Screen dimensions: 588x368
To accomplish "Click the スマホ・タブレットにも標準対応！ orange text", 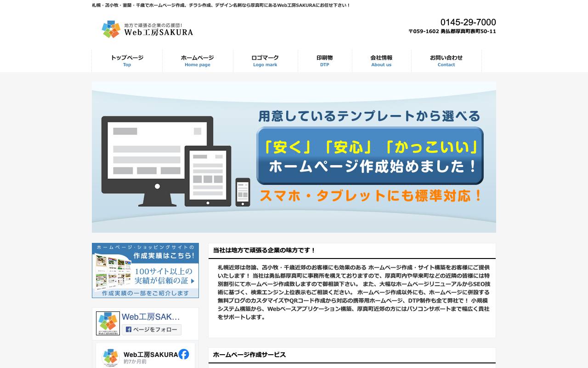I will point(371,195).
